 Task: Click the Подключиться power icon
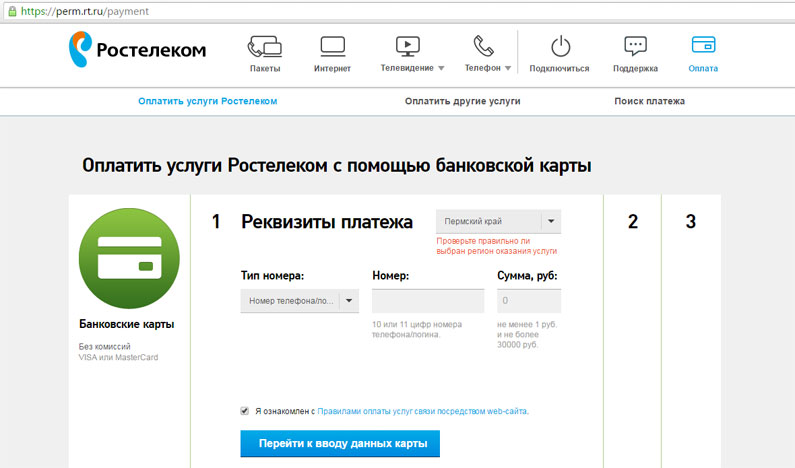pos(559,46)
